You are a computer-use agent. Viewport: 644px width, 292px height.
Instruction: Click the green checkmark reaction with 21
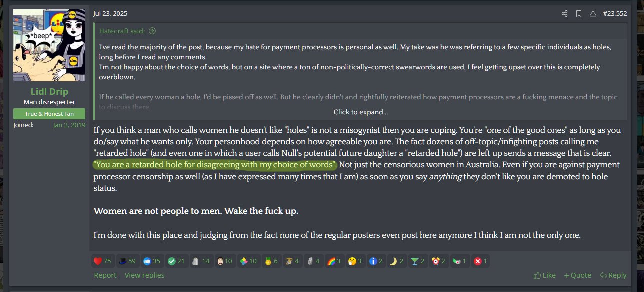176,261
